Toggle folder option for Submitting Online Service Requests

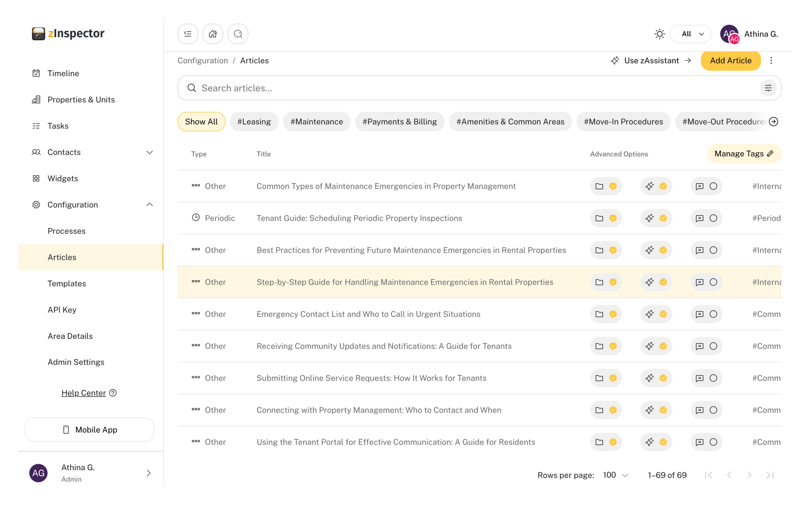pos(606,378)
